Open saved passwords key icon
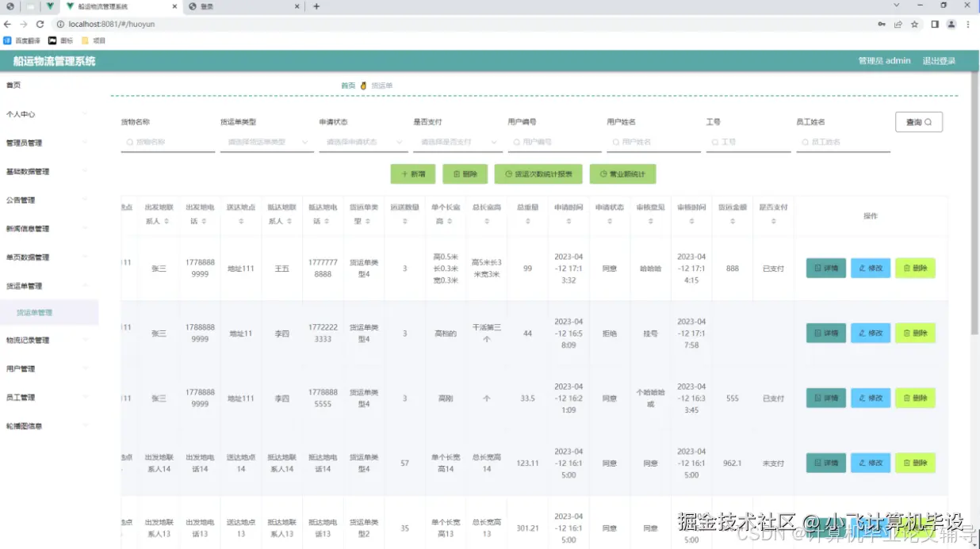Viewport: 980px width, 549px height. pos(882,25)
